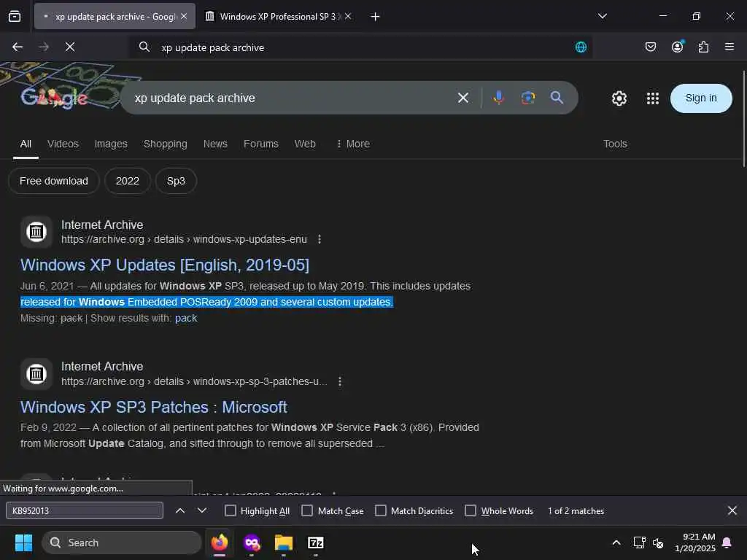The height and width of the screenshot is (560, 747).
Task: Open 'Windows XP Updates [English, 2019-05]' result
Action: click(165, 265)
